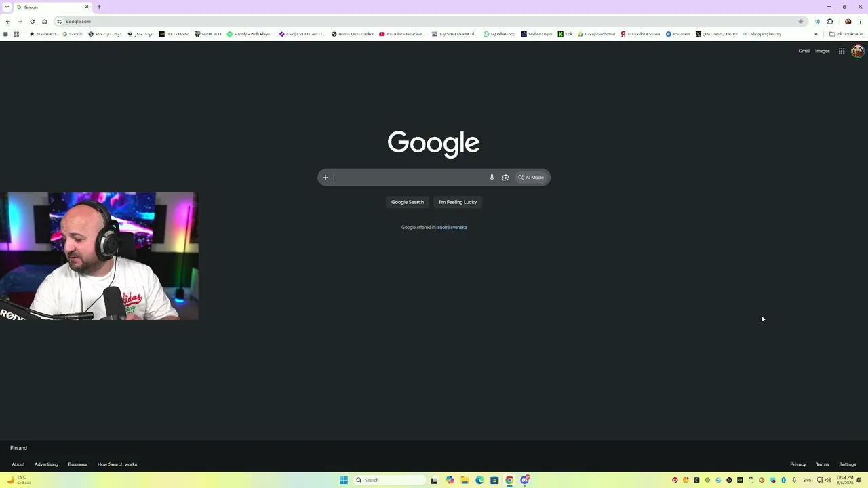Switch Google language to svenska
868x488 pixels.
point(459,228)
